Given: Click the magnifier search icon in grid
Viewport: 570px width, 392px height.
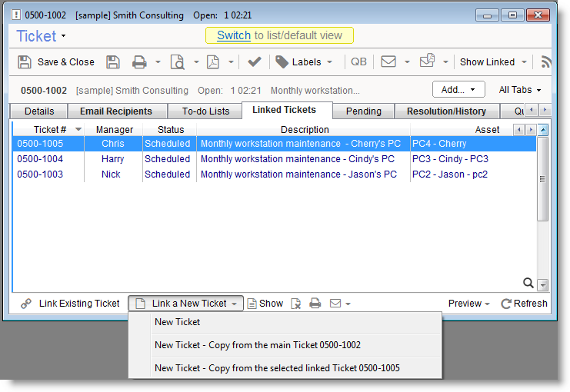Looking at the screenshot, I should click(528, 283).
